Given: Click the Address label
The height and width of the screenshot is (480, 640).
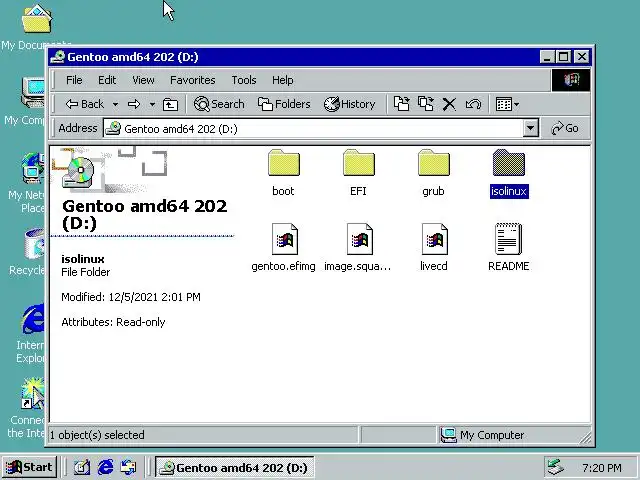Looking at the screenshot, I should pyautogui.click(x=78, y=128).
